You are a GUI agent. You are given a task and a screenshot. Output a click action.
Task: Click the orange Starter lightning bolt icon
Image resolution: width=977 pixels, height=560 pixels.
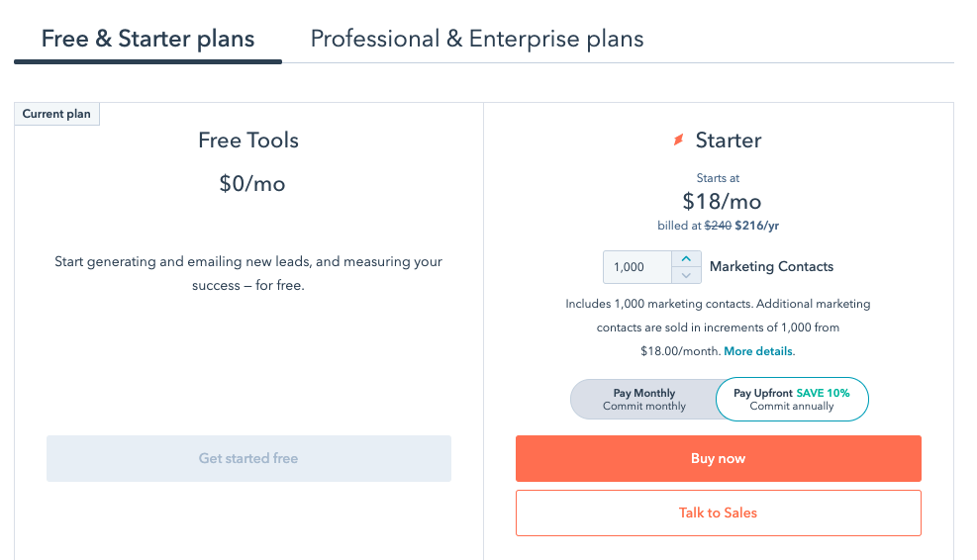(678, 140)
